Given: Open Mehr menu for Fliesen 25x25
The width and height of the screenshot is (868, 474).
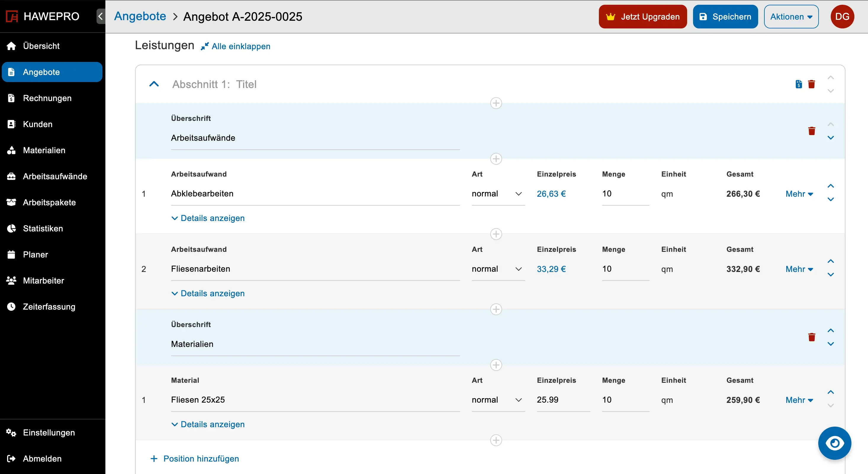Looking at the screenshot, I should pyautogui.click(x=799, y=400).
